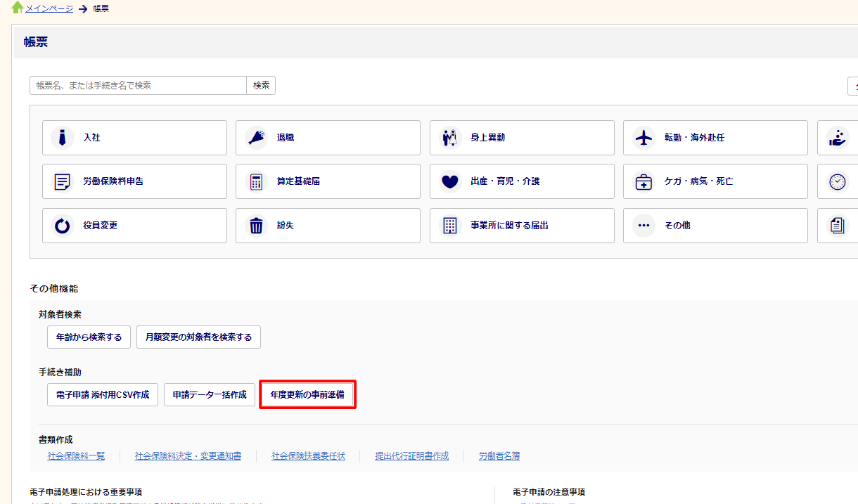Image resolution: width=858 pixels, height=504 pixels.
Task: Click 月額変更の対象者を検索する button
Action: (x=198, y=337)
